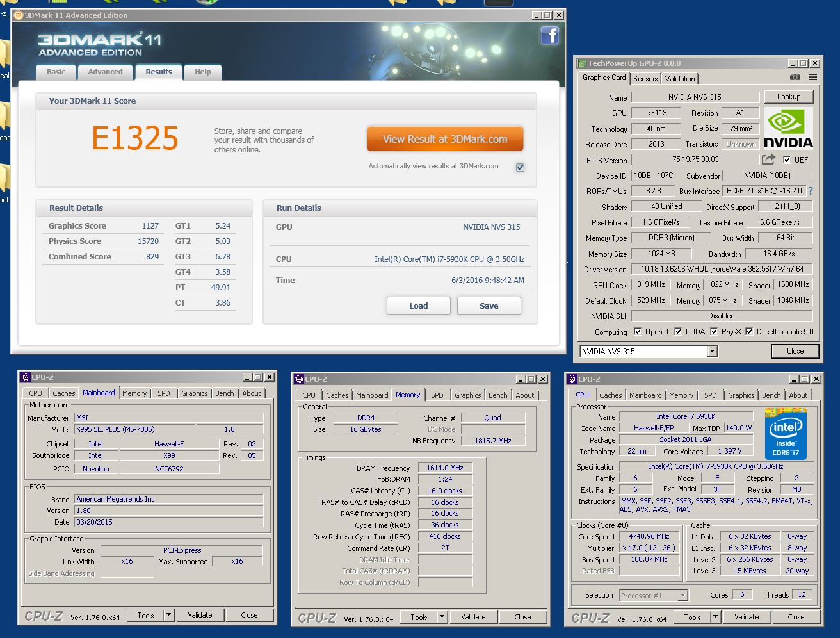Open the GPU-Z hamburger menu icon

pyautogui.click(x=812, y=77)
